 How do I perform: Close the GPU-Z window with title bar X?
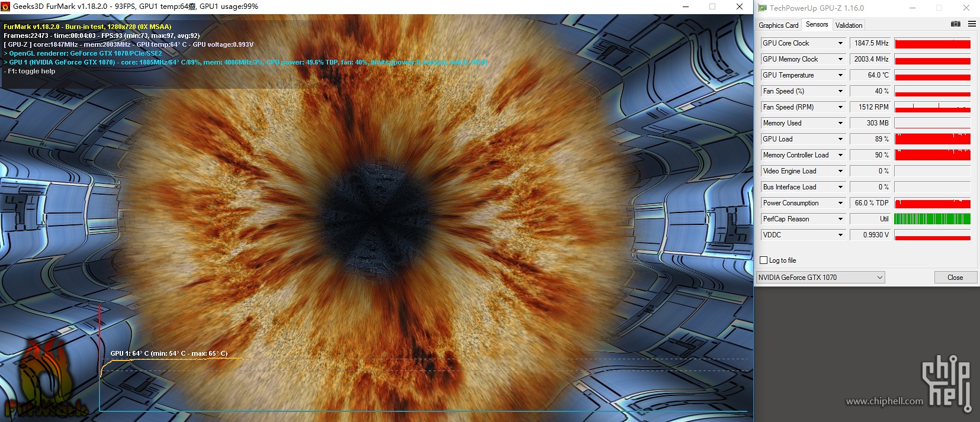click(966, 8)
